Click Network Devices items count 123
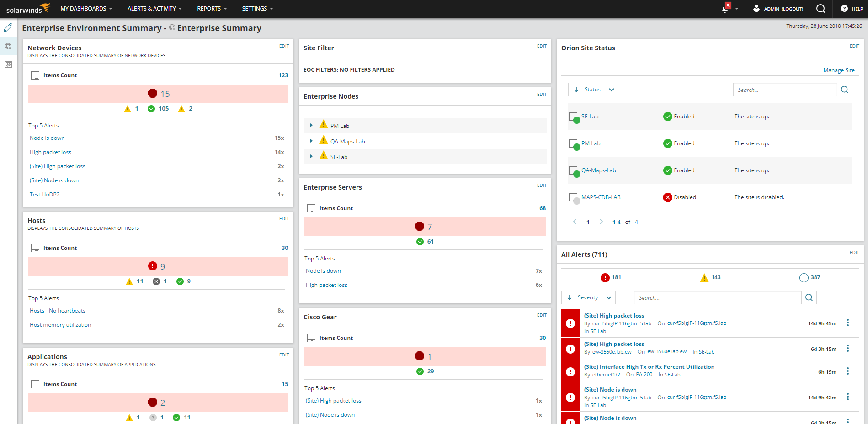 283,75
